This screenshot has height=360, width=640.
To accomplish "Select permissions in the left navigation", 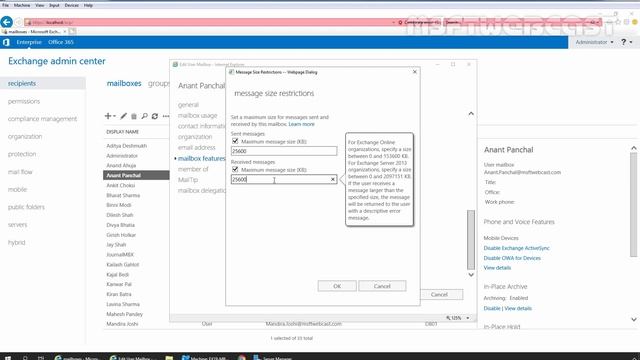I will click(x=24, y=101).
